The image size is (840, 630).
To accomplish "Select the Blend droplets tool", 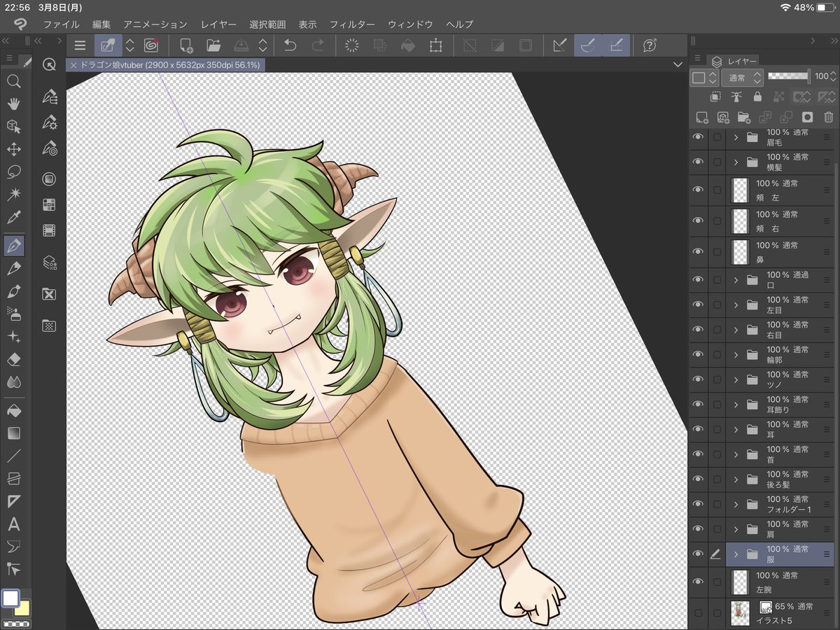I will (13, 382).
